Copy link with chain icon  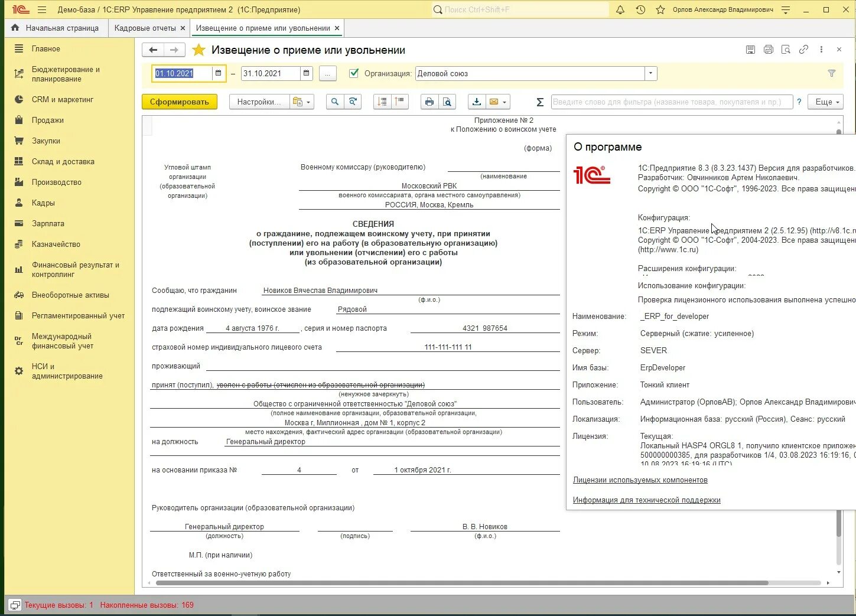click(803, 50)
